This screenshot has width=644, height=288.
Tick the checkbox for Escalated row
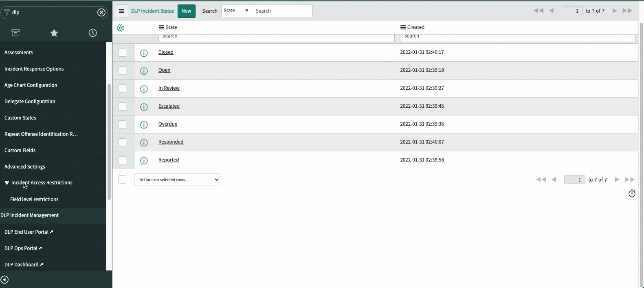[x=122, y=106]
